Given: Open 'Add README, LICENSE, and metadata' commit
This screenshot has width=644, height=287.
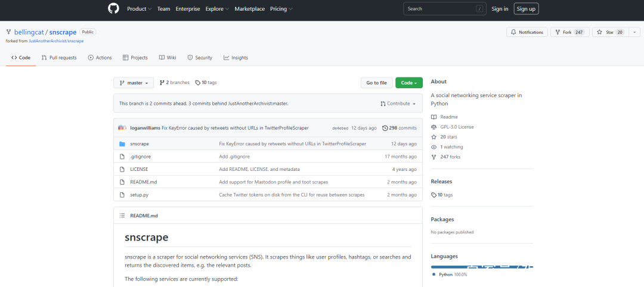Looking at the screenshot, I should pos(259,169).
